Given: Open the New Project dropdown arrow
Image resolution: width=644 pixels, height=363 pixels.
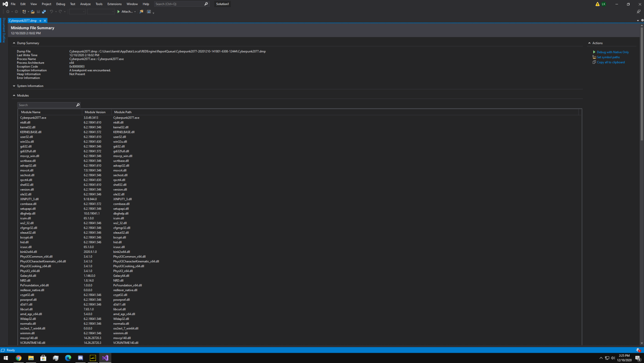Looking at the screenshot, I should click(28, 12).
